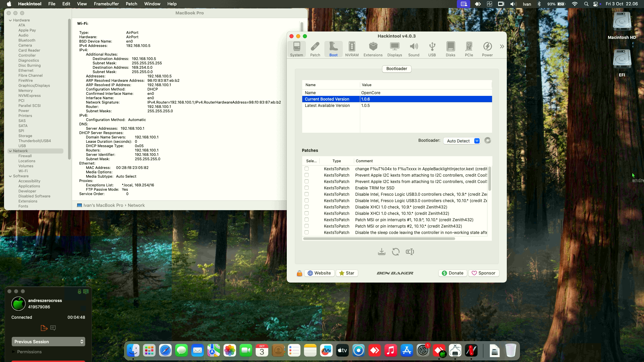Open the Displays section

(394, 49)
